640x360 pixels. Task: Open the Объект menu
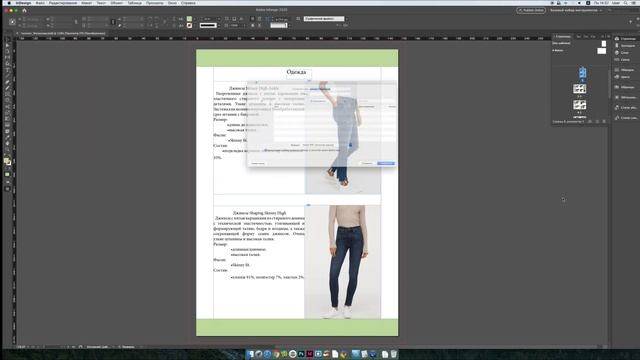coord(116,3)
